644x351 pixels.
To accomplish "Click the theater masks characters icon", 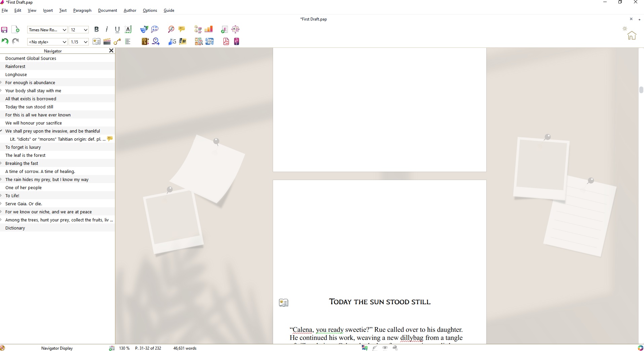I will tap(144, 30).
